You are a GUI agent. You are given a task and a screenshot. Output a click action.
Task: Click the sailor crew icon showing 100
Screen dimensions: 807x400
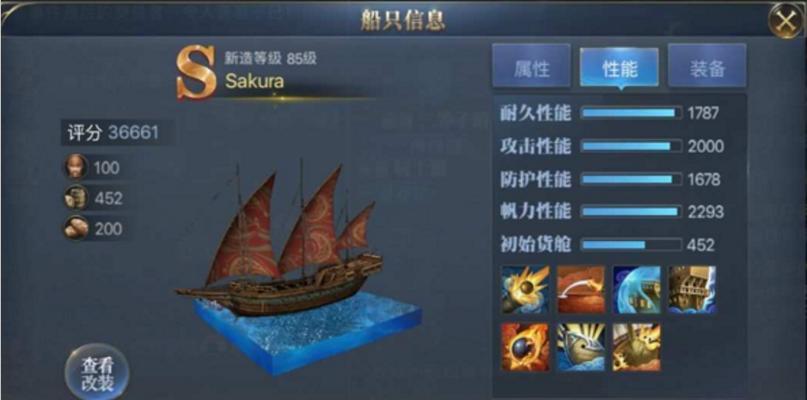[x=76, y=167]
